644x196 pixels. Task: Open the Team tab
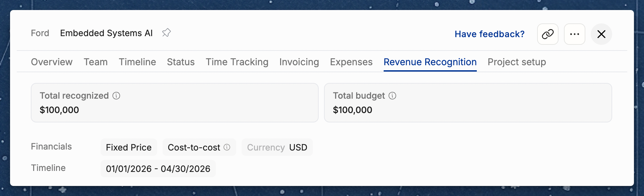95,62
